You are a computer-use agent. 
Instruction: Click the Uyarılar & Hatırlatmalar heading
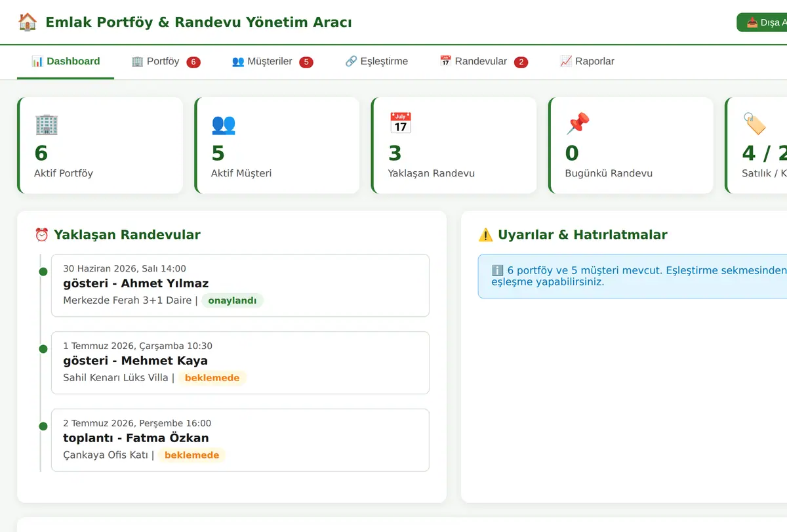(582, 235)
